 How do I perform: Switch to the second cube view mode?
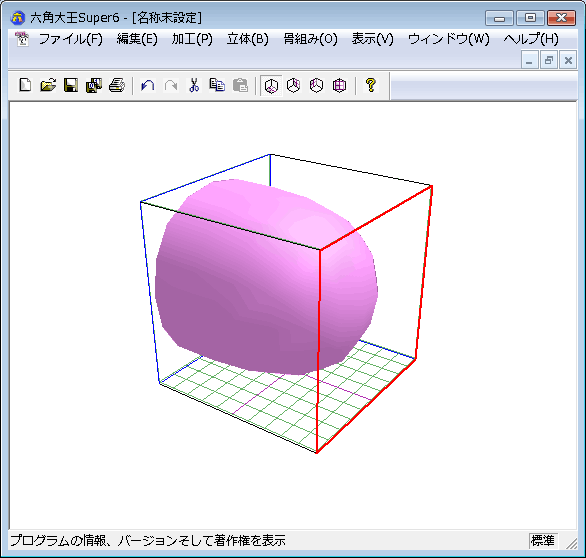pos(294,86)
